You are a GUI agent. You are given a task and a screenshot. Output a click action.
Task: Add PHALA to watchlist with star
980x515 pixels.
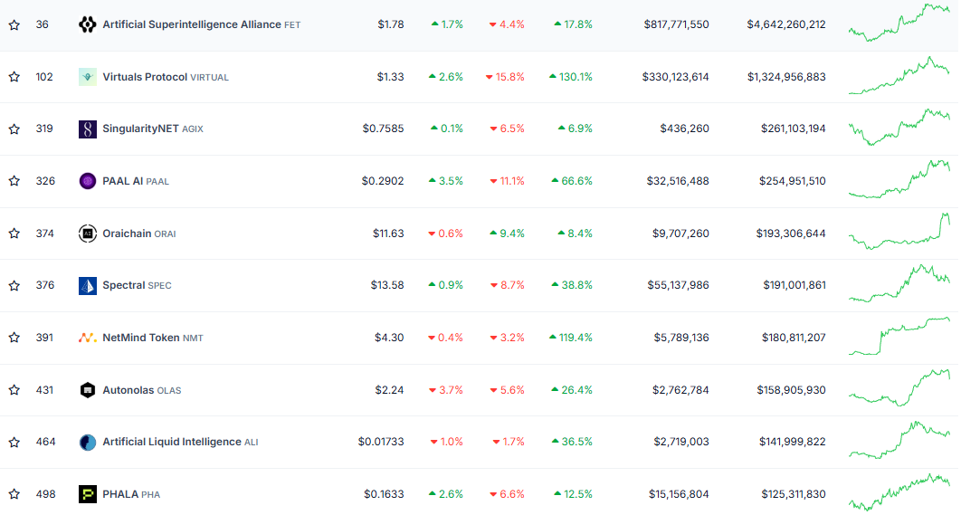coord(14,494)
